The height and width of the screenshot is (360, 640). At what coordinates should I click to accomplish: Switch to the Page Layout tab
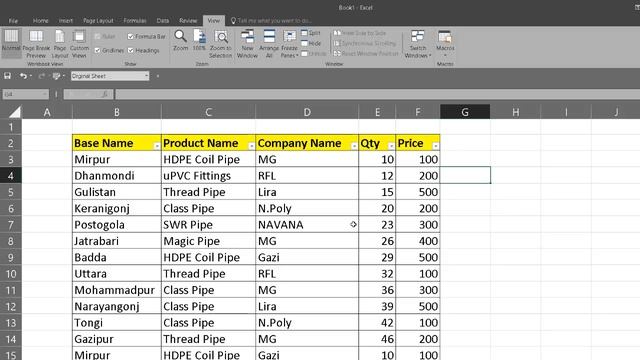point(98,20)
